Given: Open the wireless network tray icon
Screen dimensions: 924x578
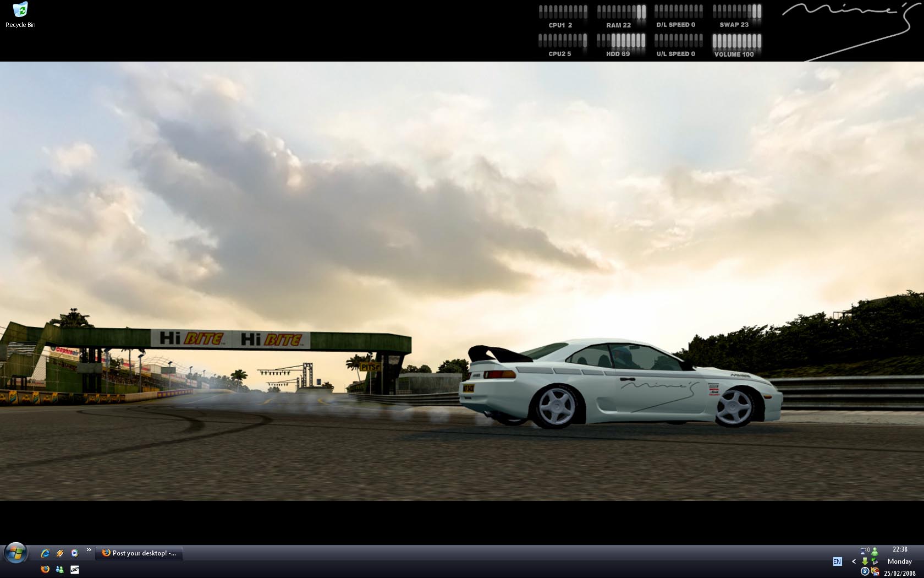Looking at the screenshot, I should coord(865,550).
